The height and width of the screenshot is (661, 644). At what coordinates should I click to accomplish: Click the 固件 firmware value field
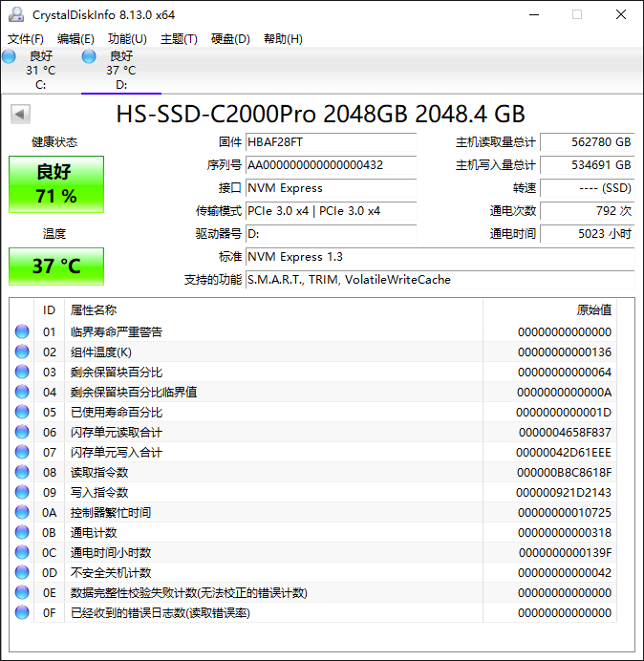[331, 142]
